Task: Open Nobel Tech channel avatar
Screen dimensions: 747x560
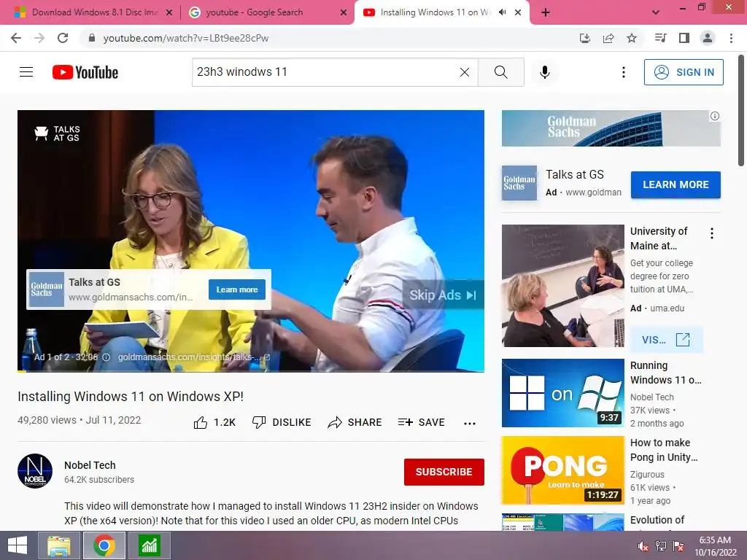Action: pos(35,471)
